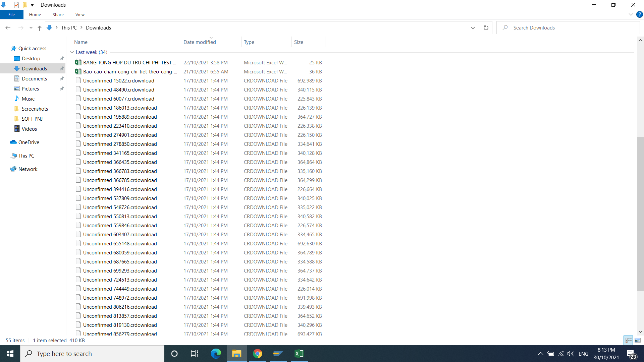Sort files by Type column
644x362 pixels.
pos(266,42)
